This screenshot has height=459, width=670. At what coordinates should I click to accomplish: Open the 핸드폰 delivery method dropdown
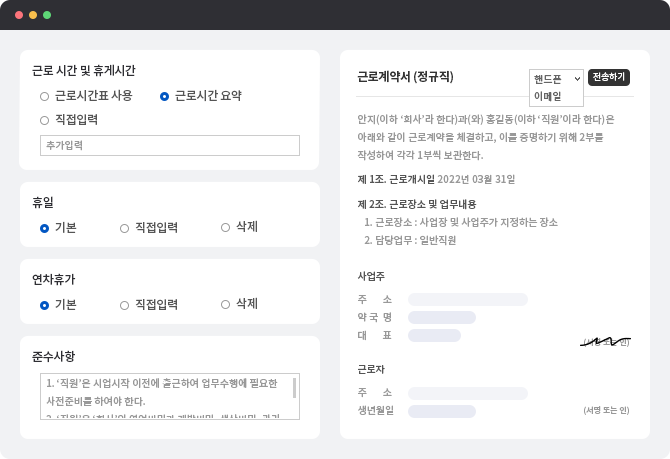pyautogui.click(x=556, y=77)
